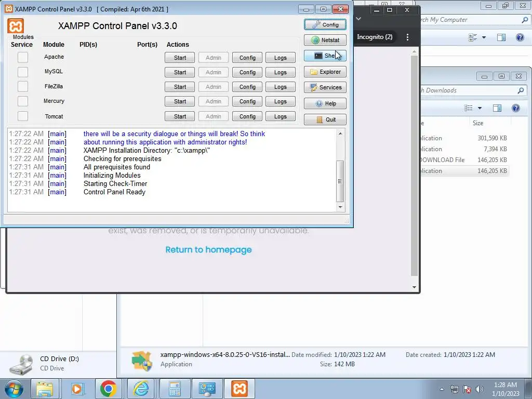
Task: Start the Apache module
Action: click(180, 58)
